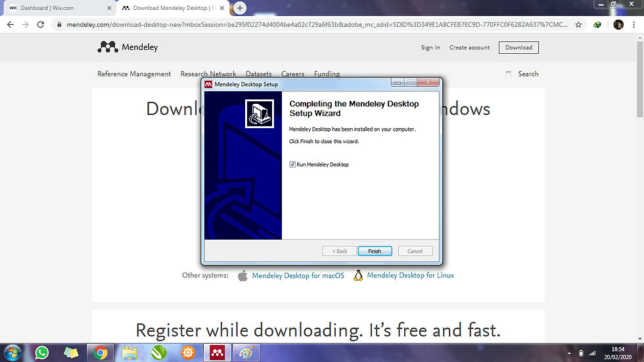Close the Download Mendeley Desktop tab

[x=222, y=8]
